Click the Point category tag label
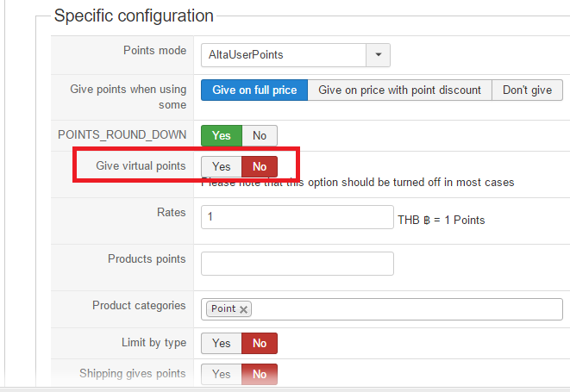The image size is (570, 392). [x=223, y=309]
